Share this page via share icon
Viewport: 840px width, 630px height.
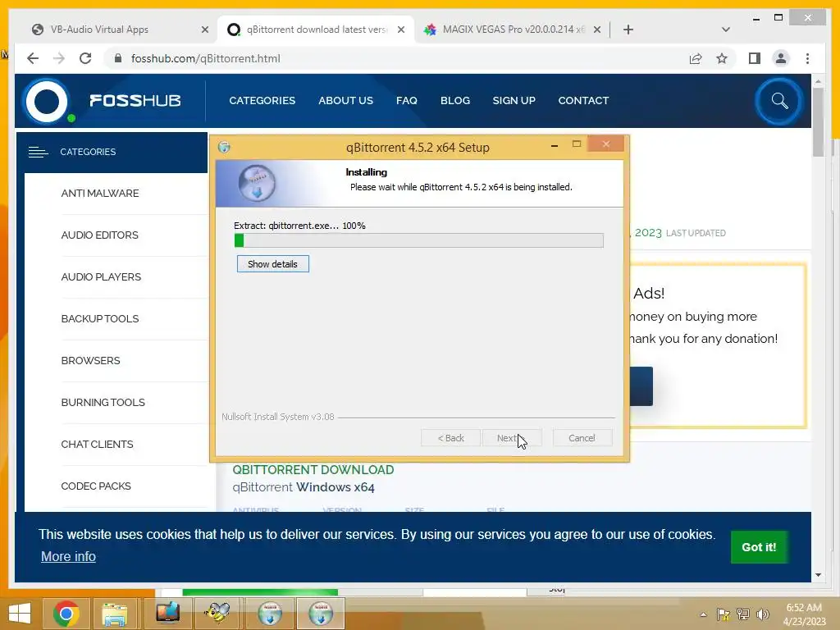(696, 58)
